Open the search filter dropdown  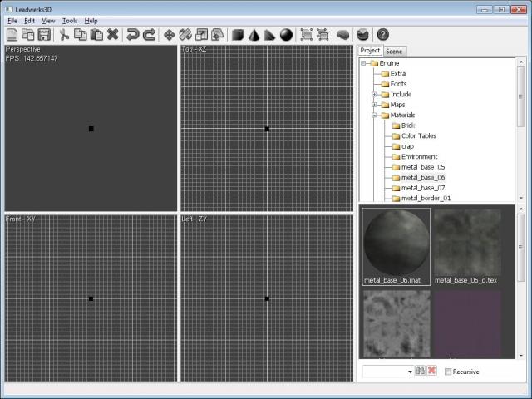click(410, 372)
